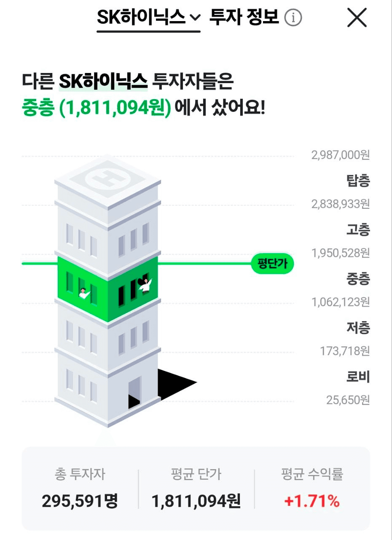Click the waving person in right green window
This screenshot has width=392, height=540.
coord(145,285)
